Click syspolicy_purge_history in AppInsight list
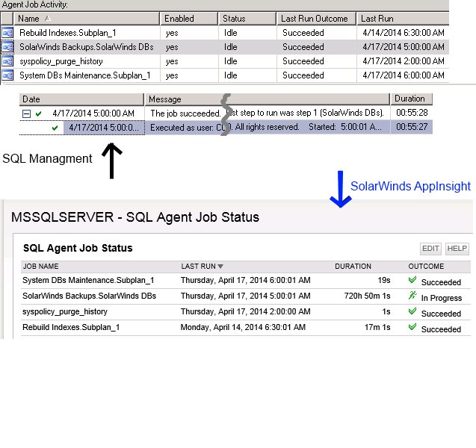The height and width of the screenshot is (448, 476). point(65,311)
